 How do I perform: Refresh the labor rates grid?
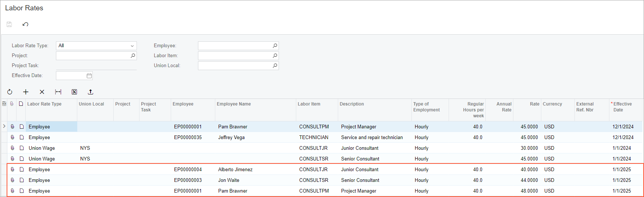click(x=10, y=92)
